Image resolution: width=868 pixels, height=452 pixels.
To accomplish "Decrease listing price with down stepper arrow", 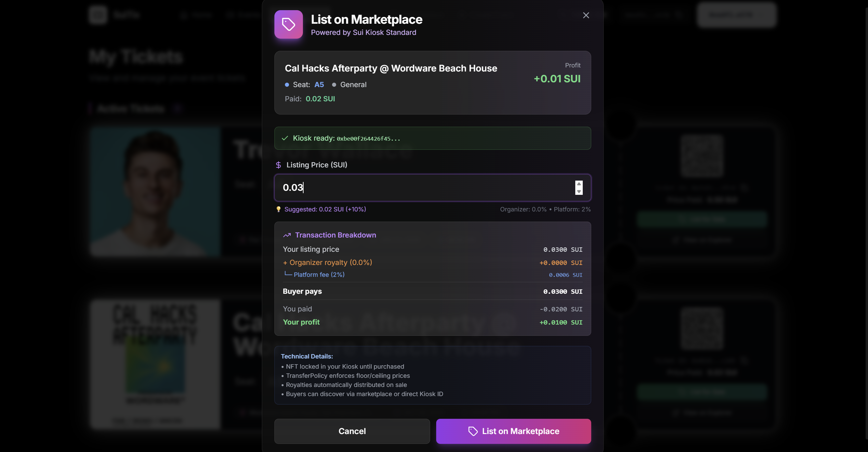I will (x=579, y=191).
